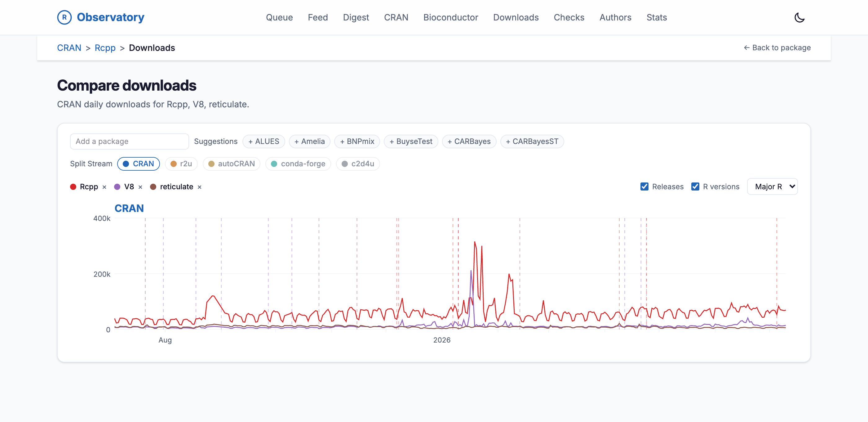Enable the autoCRAN stream pill

tap(232, 164)
